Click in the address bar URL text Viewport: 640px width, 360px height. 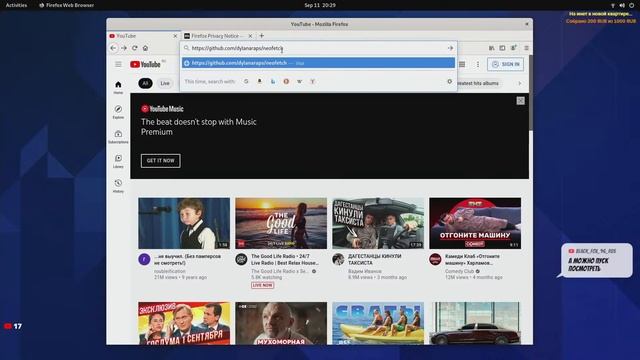tap(237, 48)
